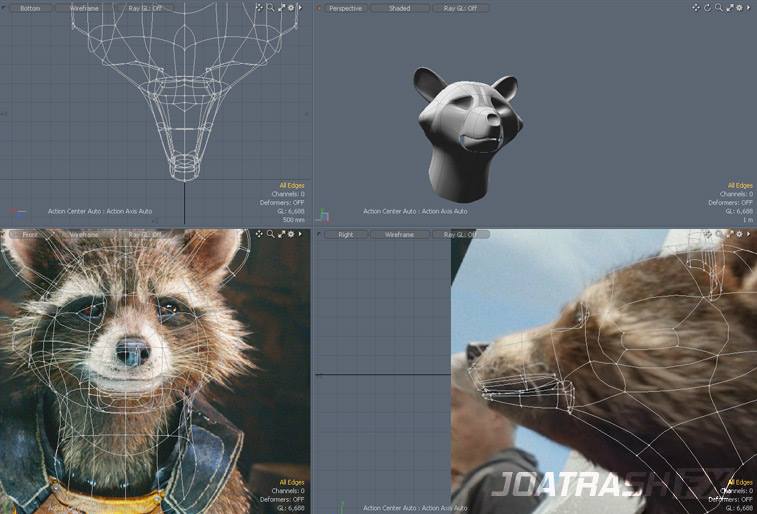
Task: Click the raccoon nose in Front viewport
Action: [133, 350]
